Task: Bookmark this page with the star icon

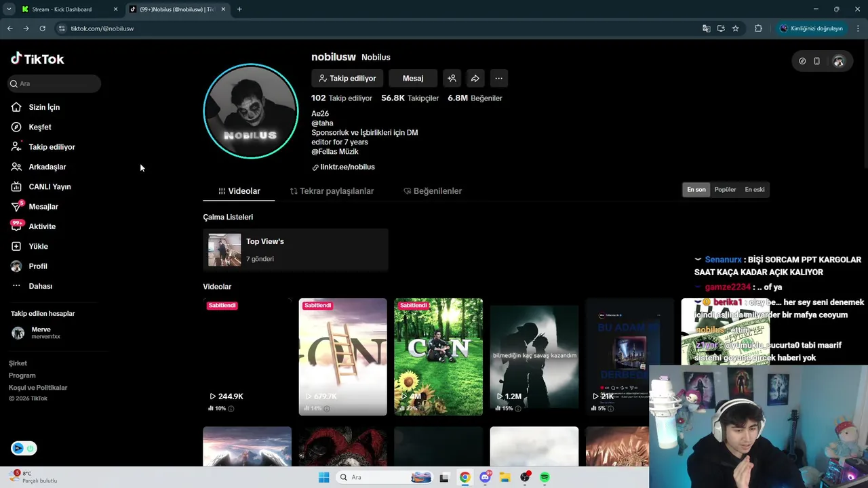Action: point(736,28)
